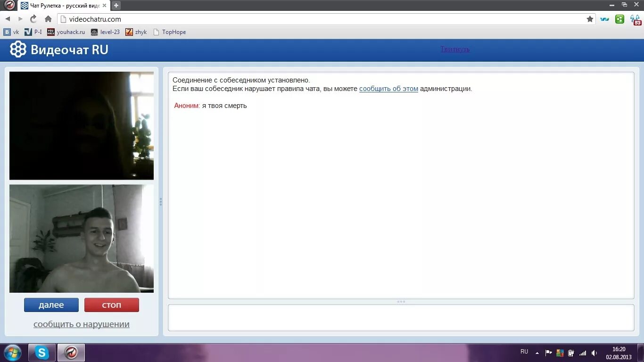Click the browser forward arrow

point(20,19)
